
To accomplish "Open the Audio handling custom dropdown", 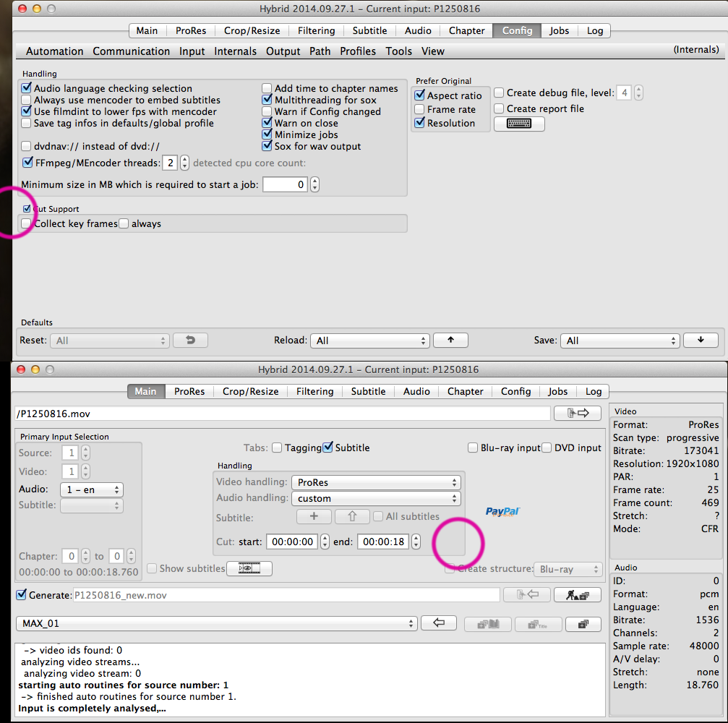I will click(376, 498).
